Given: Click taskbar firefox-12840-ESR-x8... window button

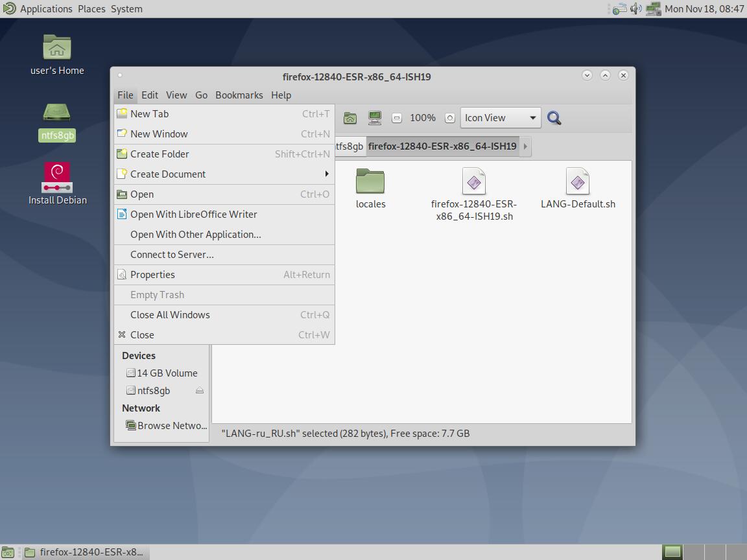Looking at the screenshot, I should coord(86,552).
